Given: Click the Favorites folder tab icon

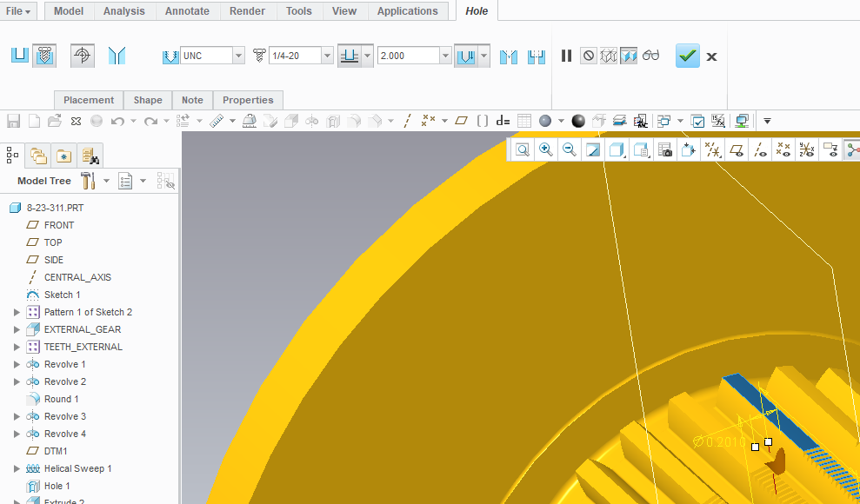Looking at the screenshot, I should (63, 156).
